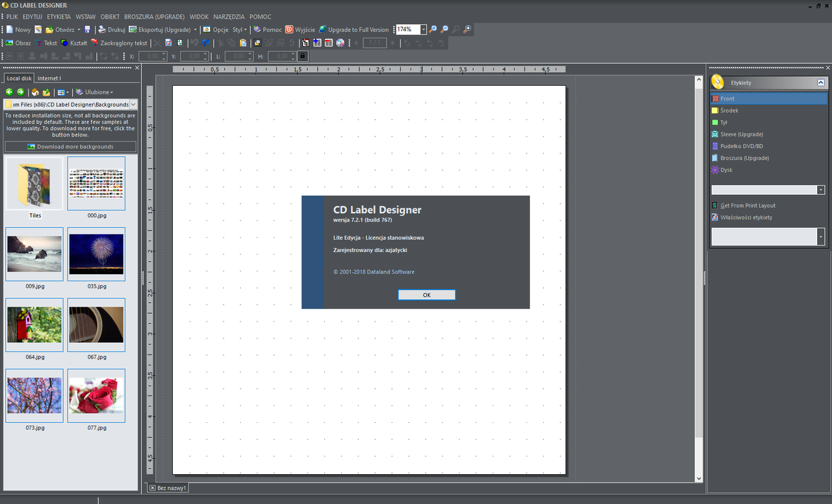The height and width of the screenshot is (504, 832).
Task: Select the Tekst text tool
Action: coord(46,43)
